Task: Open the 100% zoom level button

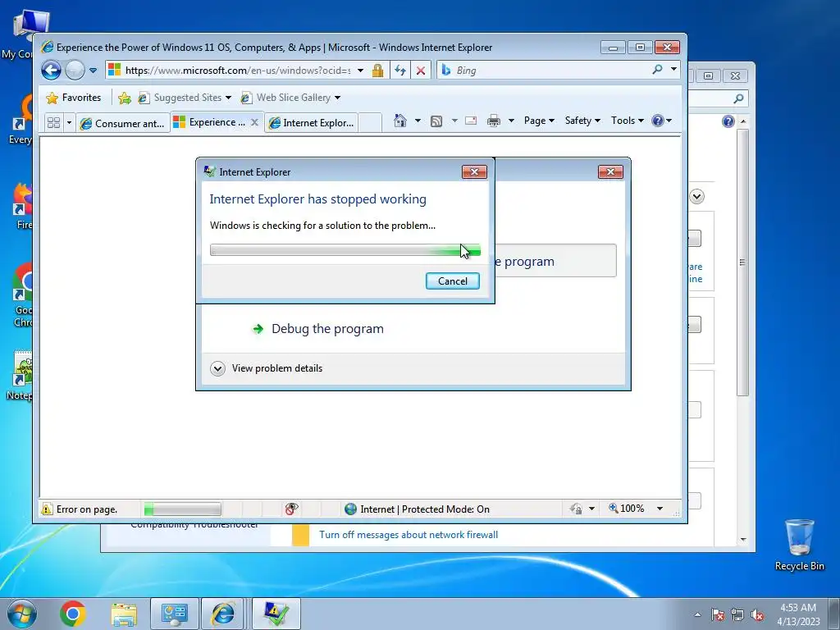Action: point(627,509)
